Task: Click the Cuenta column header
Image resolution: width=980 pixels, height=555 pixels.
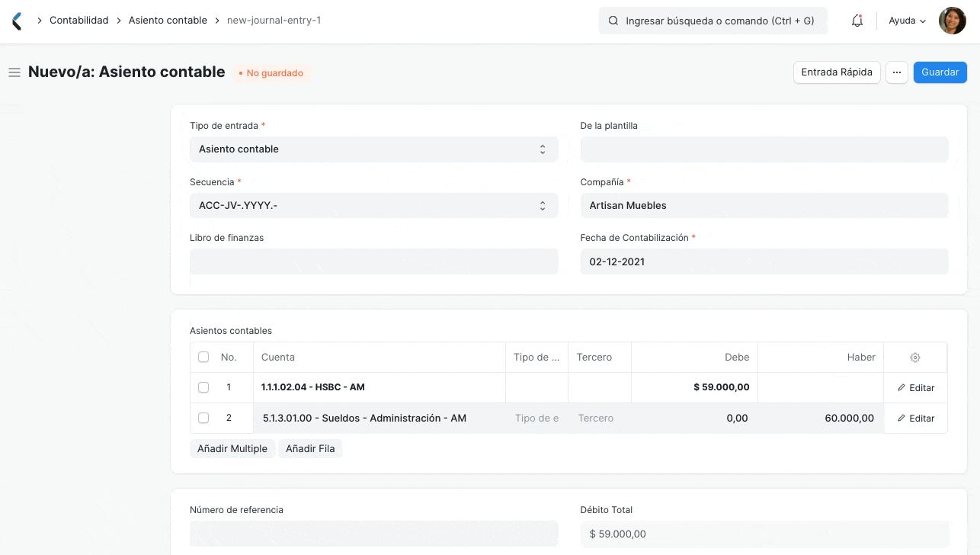Action: coord(380,358)
